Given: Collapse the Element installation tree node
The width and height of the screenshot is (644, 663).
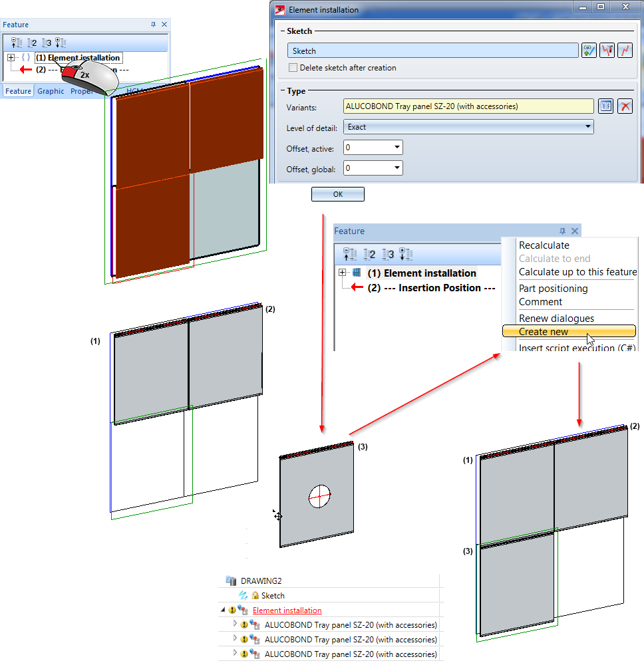Looking at the screenshot, I should 223,610.
